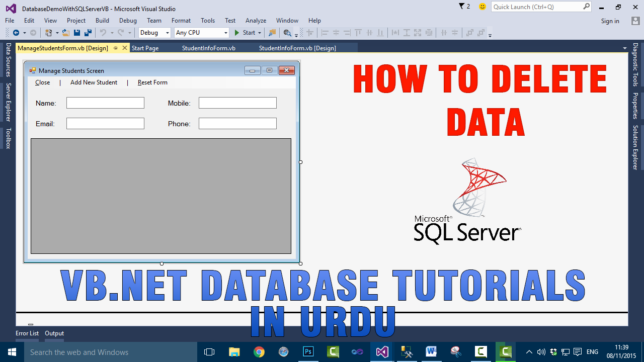Open the document tab list dropdown arrow

[625, 48]
